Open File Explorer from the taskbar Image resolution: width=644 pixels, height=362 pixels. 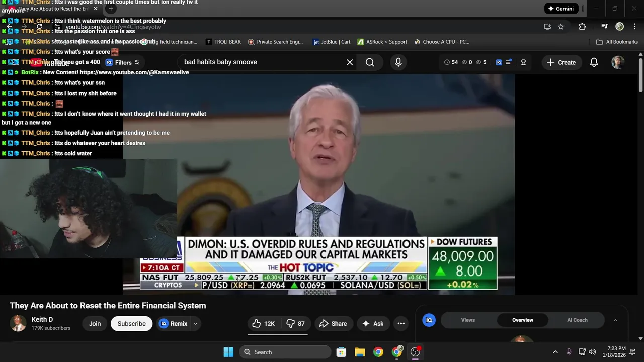pos(360,352)
